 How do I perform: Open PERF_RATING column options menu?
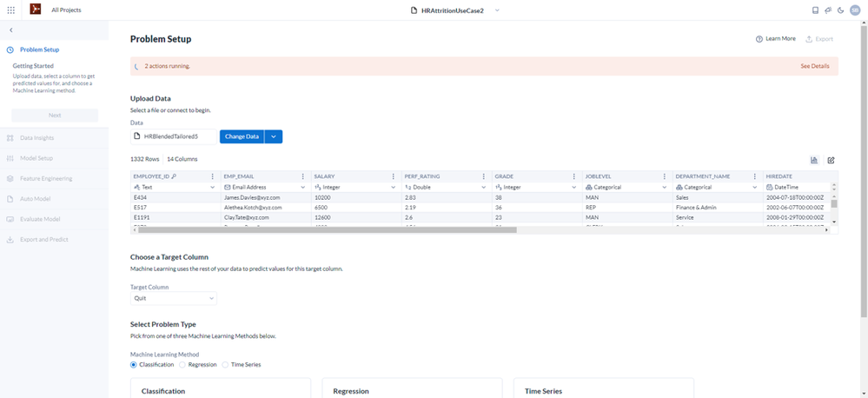[484, 176]
